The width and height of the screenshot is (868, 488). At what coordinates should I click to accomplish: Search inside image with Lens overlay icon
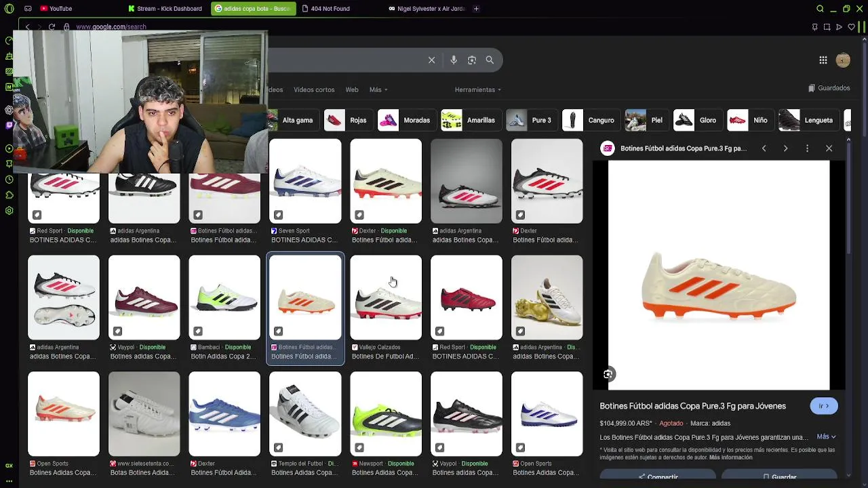(608, 374)
